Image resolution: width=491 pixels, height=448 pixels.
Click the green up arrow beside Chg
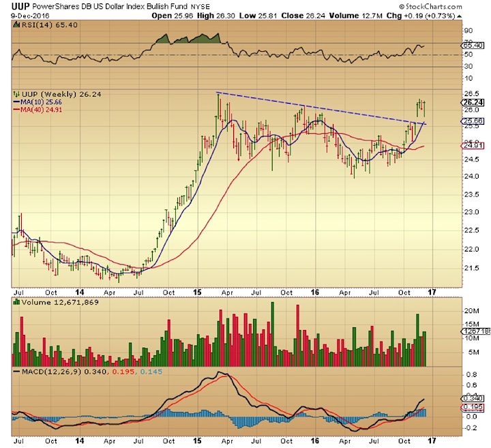point(459,16)
